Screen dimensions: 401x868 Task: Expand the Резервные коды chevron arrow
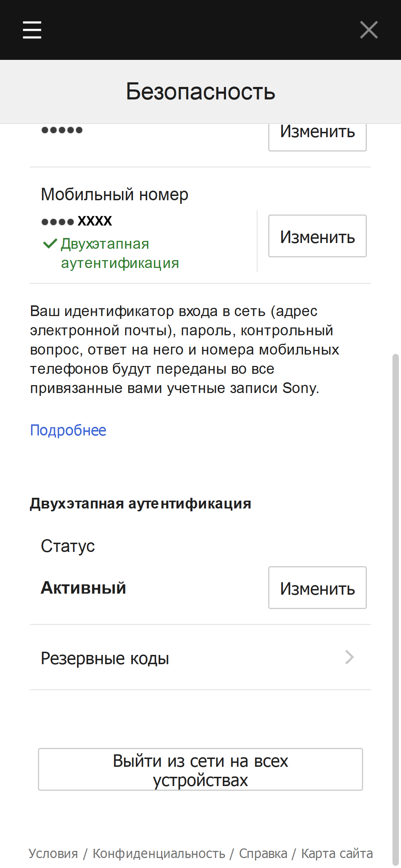[349, 657]
